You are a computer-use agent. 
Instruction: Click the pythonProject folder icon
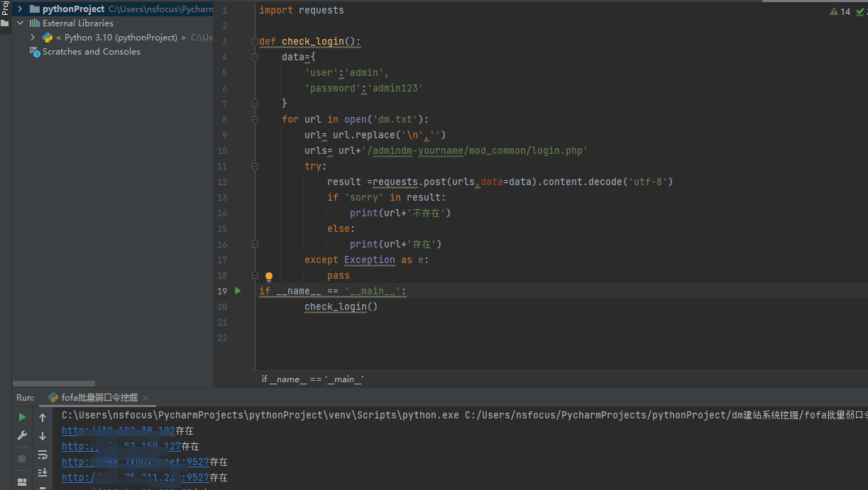coord(35,9)
